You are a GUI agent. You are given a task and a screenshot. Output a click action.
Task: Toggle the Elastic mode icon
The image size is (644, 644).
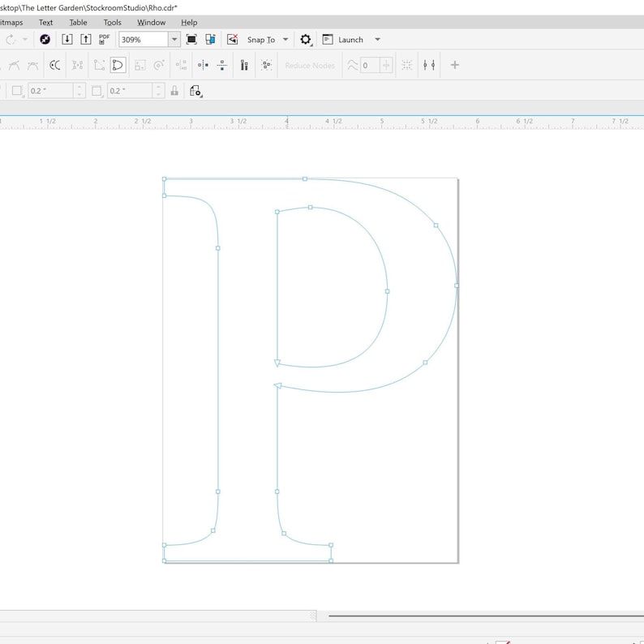(x=244, y=65)
